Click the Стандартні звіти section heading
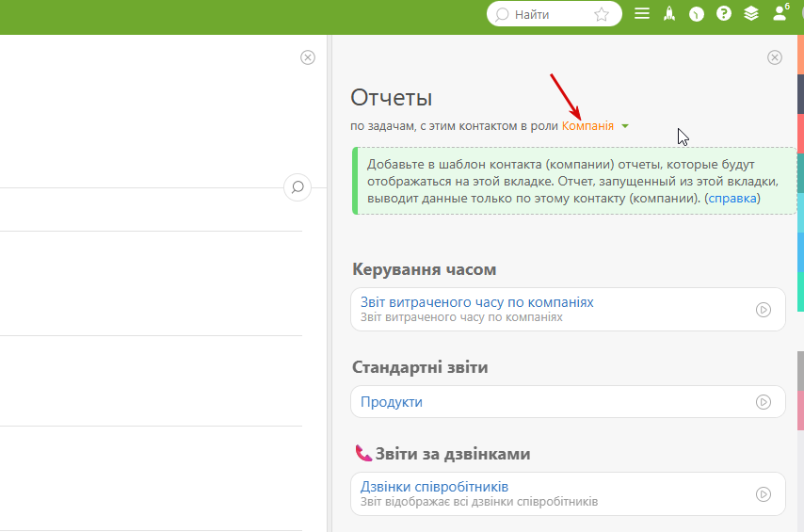The image size is (804, 532). pos(420,367)
